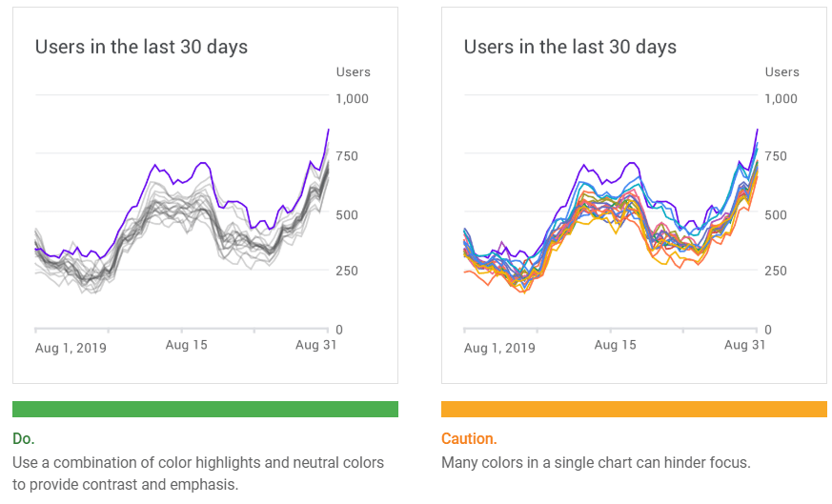832x504 pixels.
Task: Click "Aug 15" date label in the gray-line chart
Action: [x=186, y=345]
